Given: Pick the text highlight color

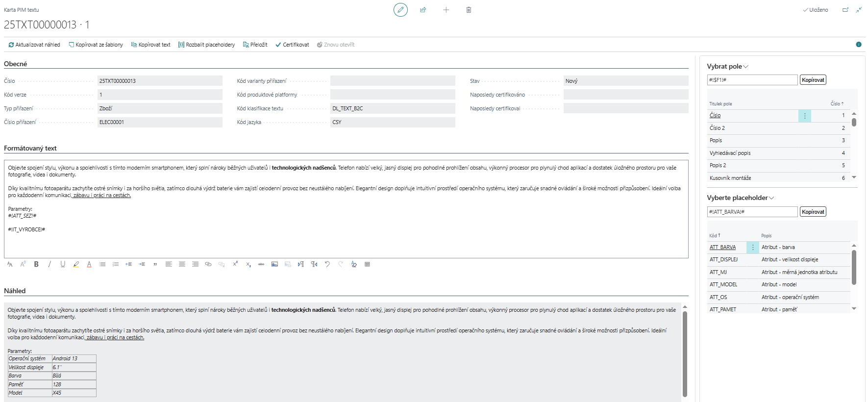Looking at the screenshot, I should click(76, 264).
